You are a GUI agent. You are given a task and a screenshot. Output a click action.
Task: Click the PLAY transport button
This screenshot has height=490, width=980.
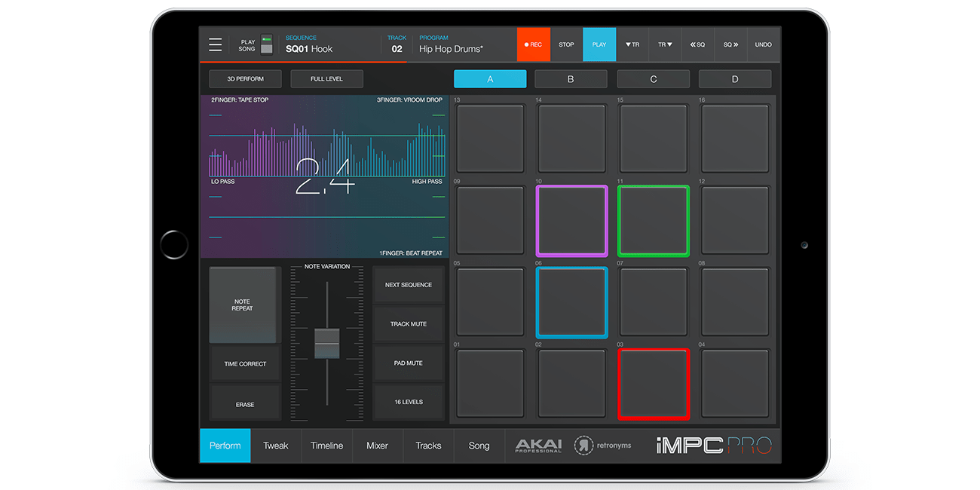click(x=599, y=44)
